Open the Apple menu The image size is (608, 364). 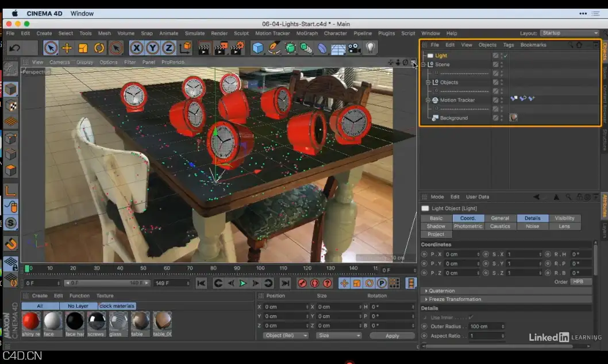(x=15, y=13)
